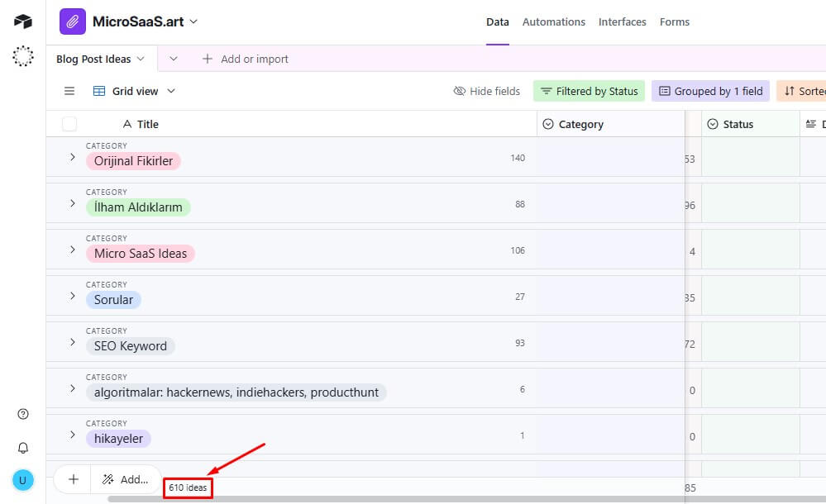This screenshot has width=826, height=504.
Task: Open the Grid view dropdown
Action: [134, 91]
